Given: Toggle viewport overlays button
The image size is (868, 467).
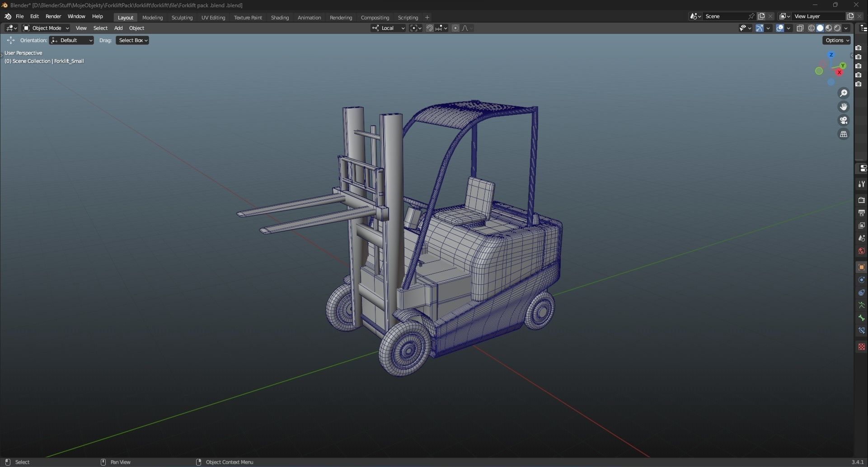Looking at the screenshot, I should tap(780, 28).
